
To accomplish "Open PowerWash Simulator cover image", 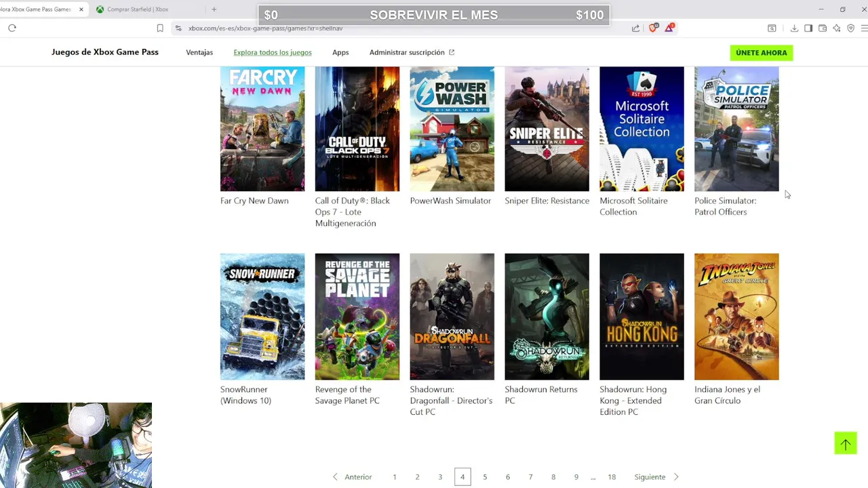I will click(452, 129).
